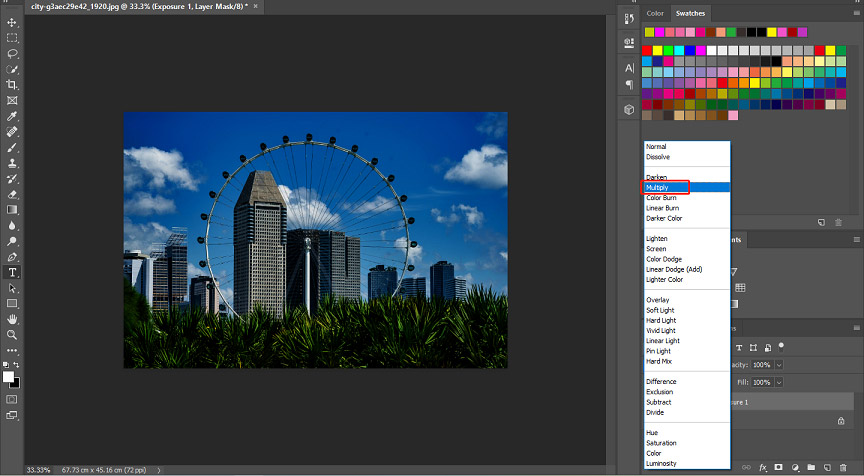This screenshot has width=864, height=476.
Task: Click the layer lock icon
Action: point(841,421)
